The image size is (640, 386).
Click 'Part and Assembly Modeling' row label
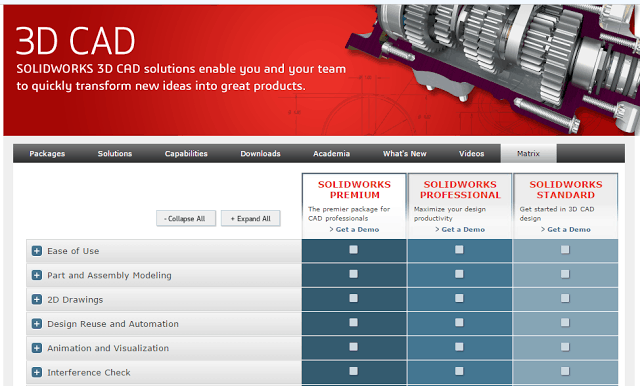(x=109, y=275)
